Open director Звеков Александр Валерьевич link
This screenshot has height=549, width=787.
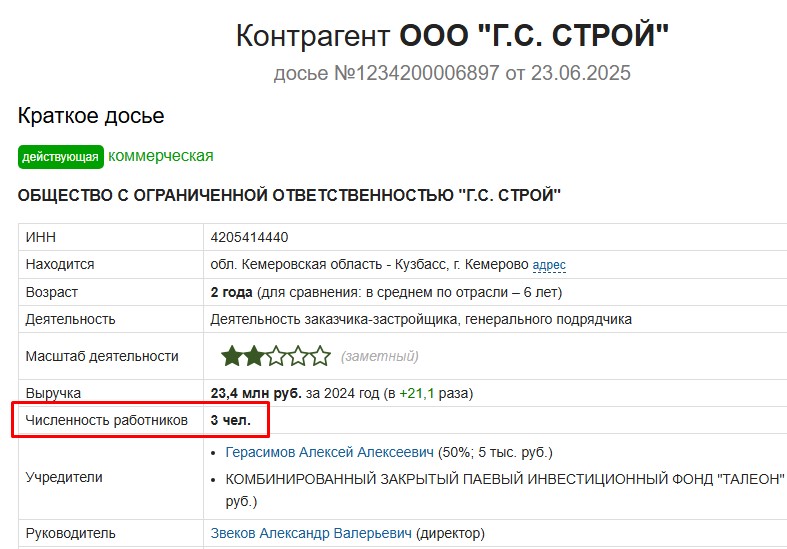coord(311,533)
